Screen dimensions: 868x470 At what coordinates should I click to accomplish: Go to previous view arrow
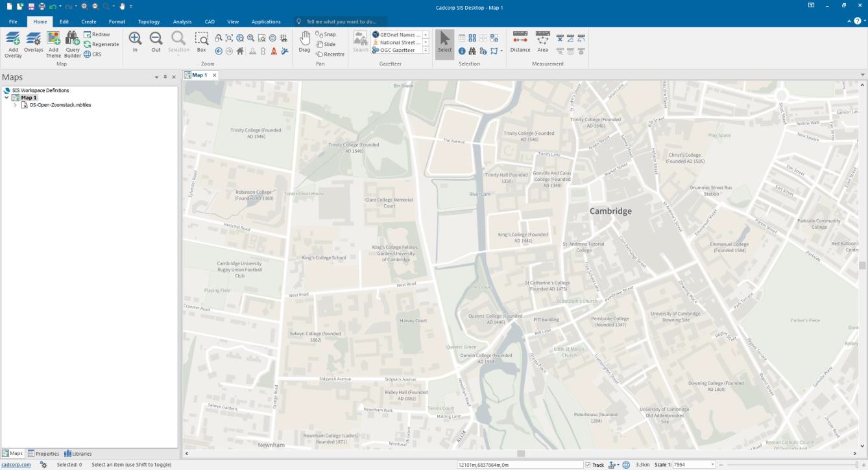click(219, 51)
